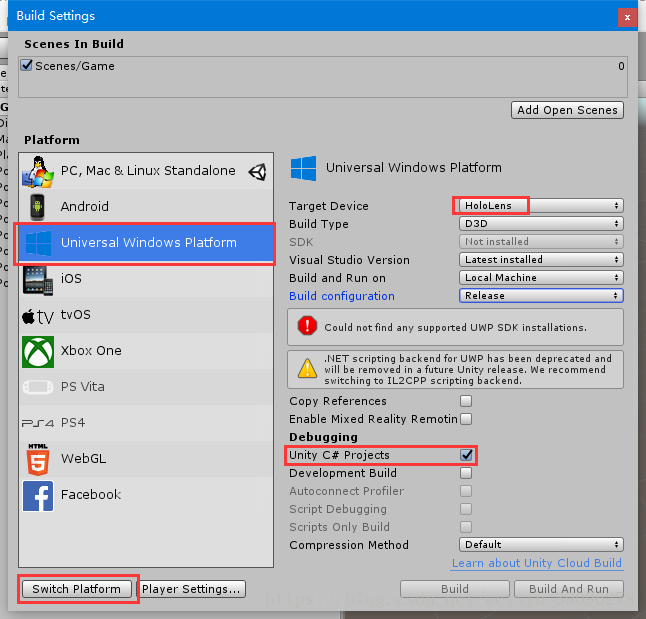Image resolution: width=646 pixels, height=619 pixels.
Task: Select Android in the platform list
Action: (146, 206)
